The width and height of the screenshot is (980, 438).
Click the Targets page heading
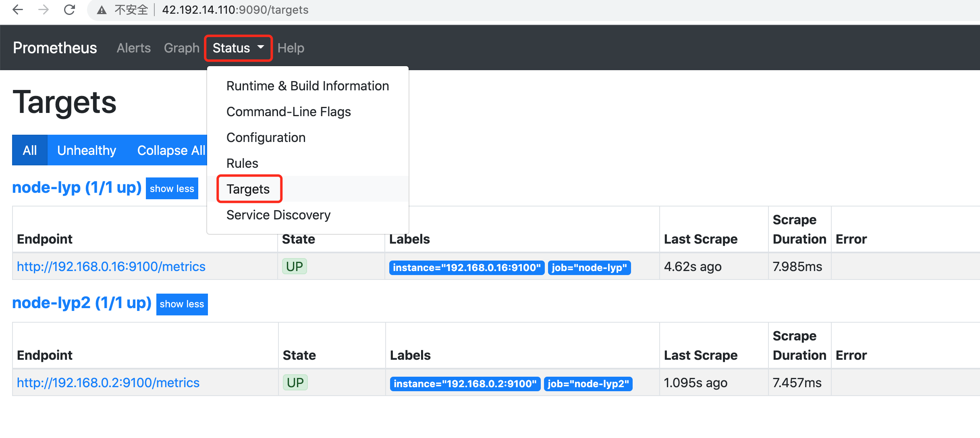tap(64, 102)
